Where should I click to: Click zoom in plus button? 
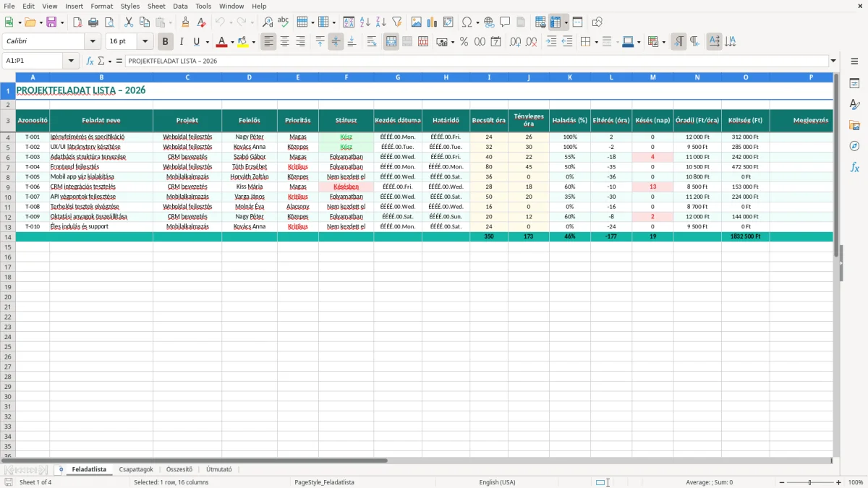(x=839, y=482)
